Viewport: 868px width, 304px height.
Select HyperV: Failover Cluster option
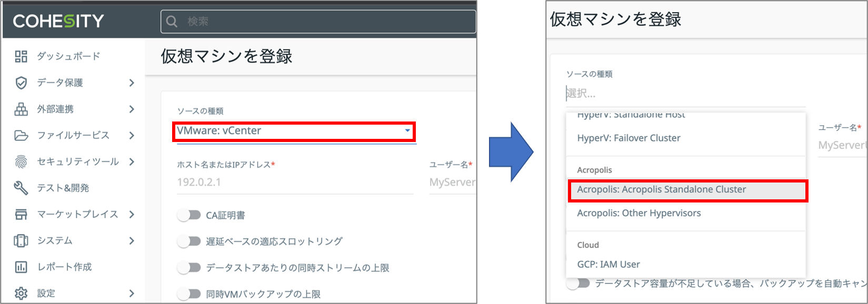click(x=686, y=138)
